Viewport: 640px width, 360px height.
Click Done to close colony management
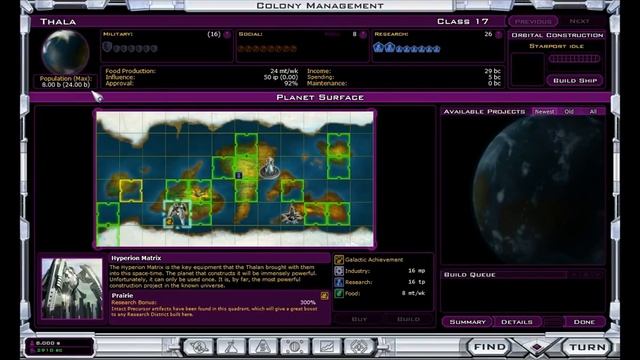[584, 322]
